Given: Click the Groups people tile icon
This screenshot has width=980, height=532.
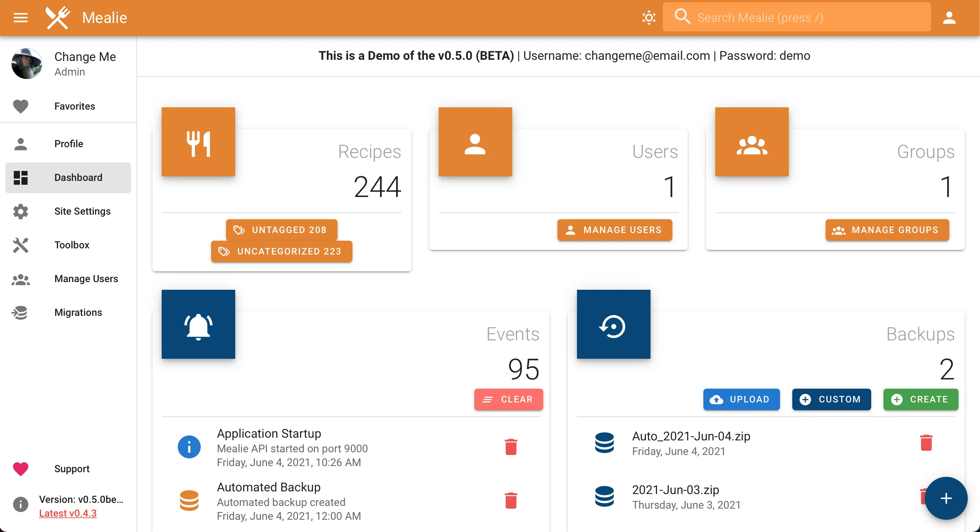Looking at the screenshot, I should [x=752, y=142].
